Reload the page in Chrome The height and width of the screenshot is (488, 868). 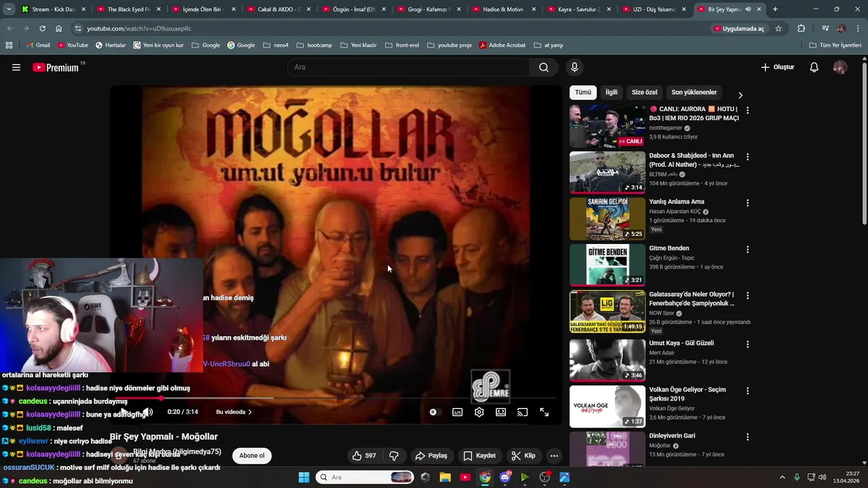click(42, 28)
